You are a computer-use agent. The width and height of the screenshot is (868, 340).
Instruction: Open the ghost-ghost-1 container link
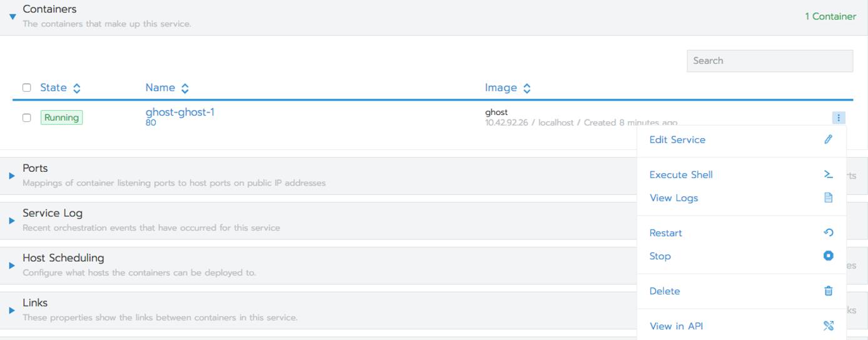pyautogui.click(x=179, y=112)
